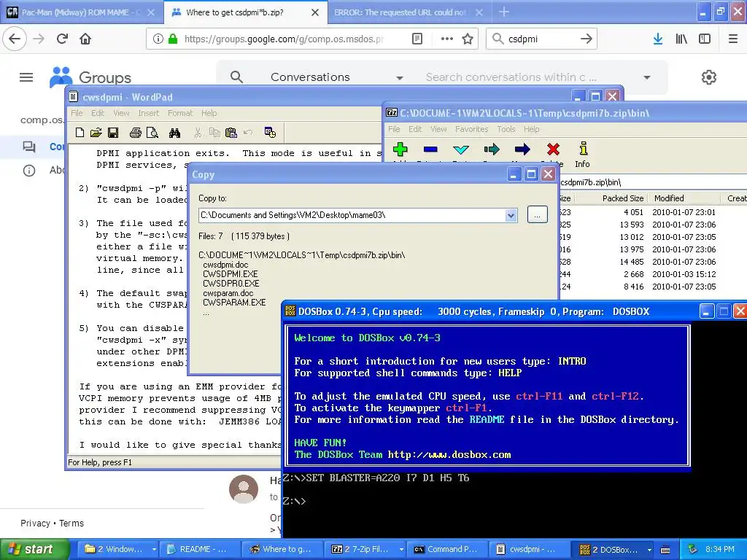Go to Firefox home page icon
747x560 pixels.
click(x=85, y=39)
